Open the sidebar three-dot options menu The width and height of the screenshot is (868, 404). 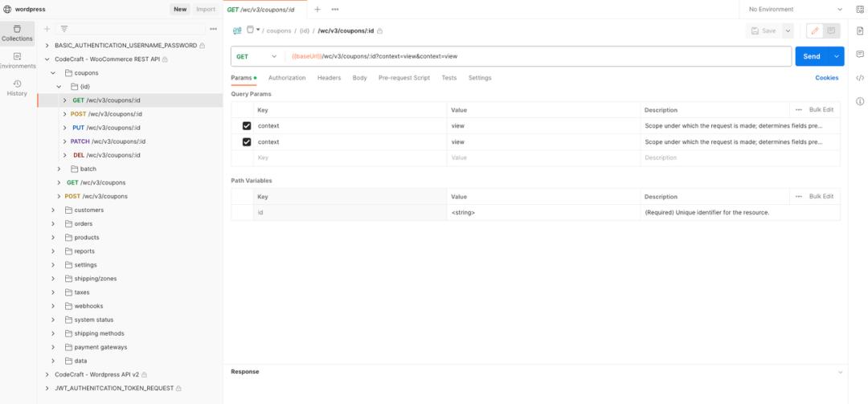coord(213,29)
